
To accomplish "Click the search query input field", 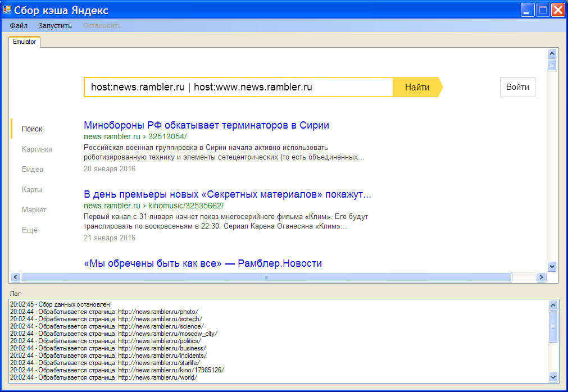I will [238, 87].
